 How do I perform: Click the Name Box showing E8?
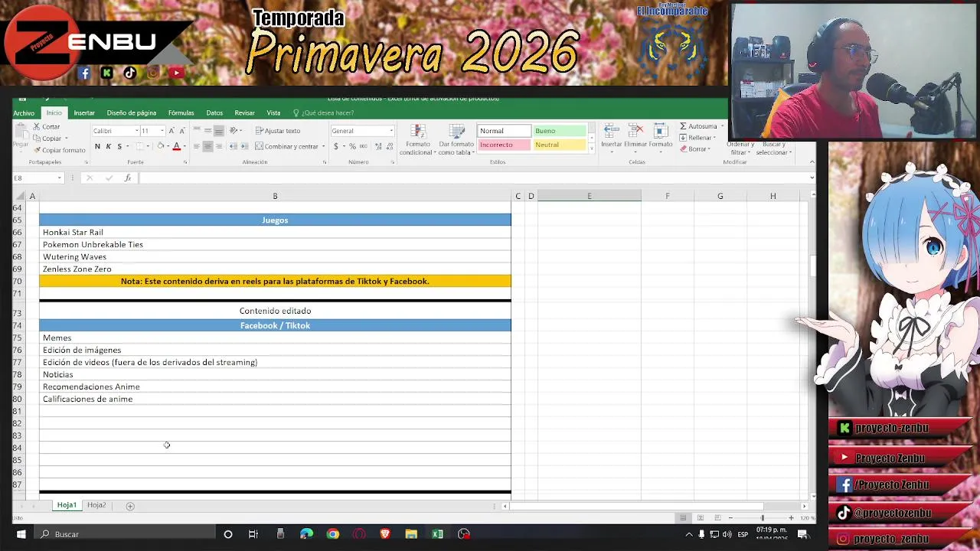37,178
